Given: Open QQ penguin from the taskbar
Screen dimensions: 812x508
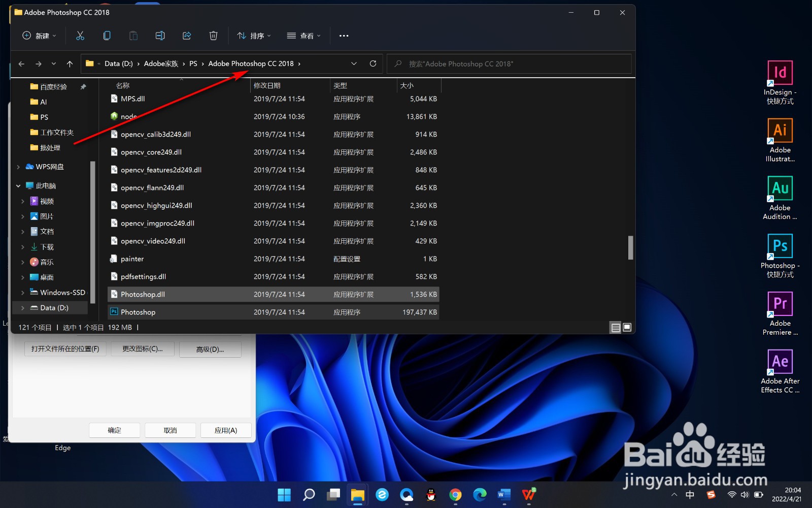Looking at the screenshot, I should click(x=431, y=494).
